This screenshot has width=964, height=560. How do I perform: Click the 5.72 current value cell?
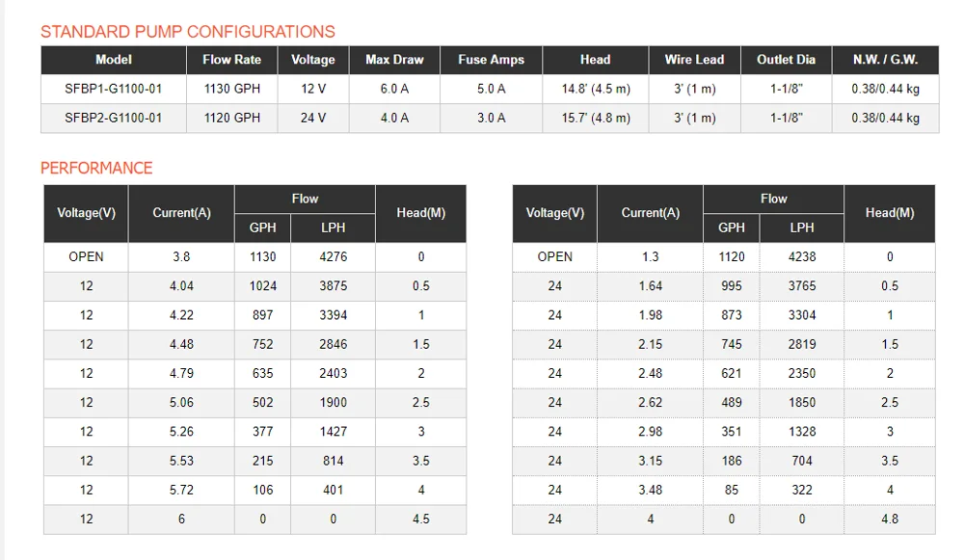tap(181, 490)
